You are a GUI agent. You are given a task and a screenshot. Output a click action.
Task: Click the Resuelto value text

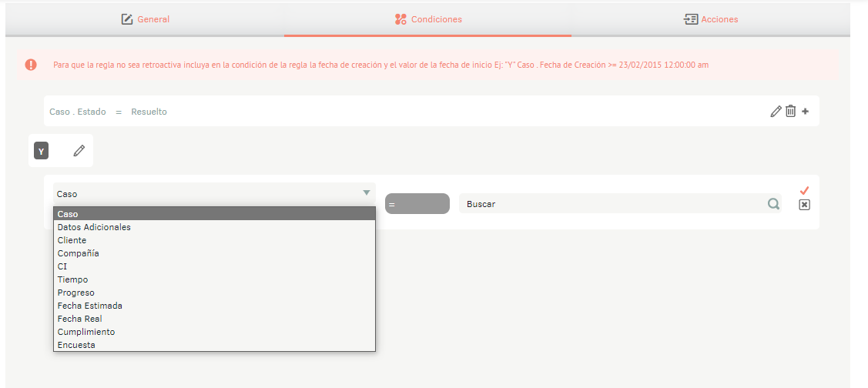pos(149,112)
